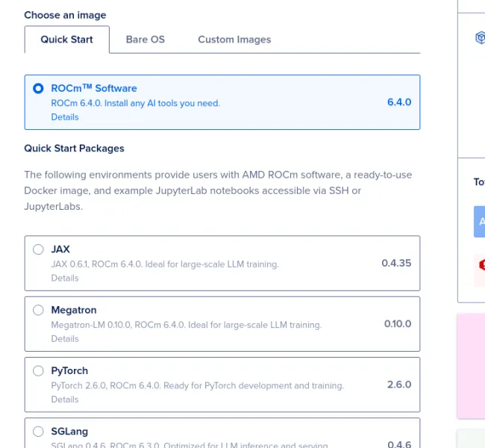Click the 'SGLang' card title
This screenshot has width=485, height=448.
point(69,432)
